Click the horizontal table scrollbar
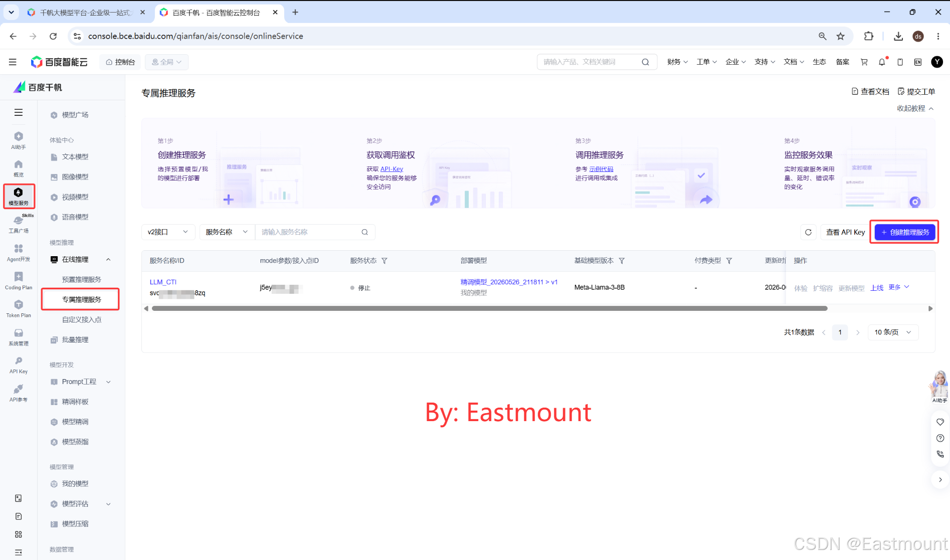950x560 pixels. [489, 308]
